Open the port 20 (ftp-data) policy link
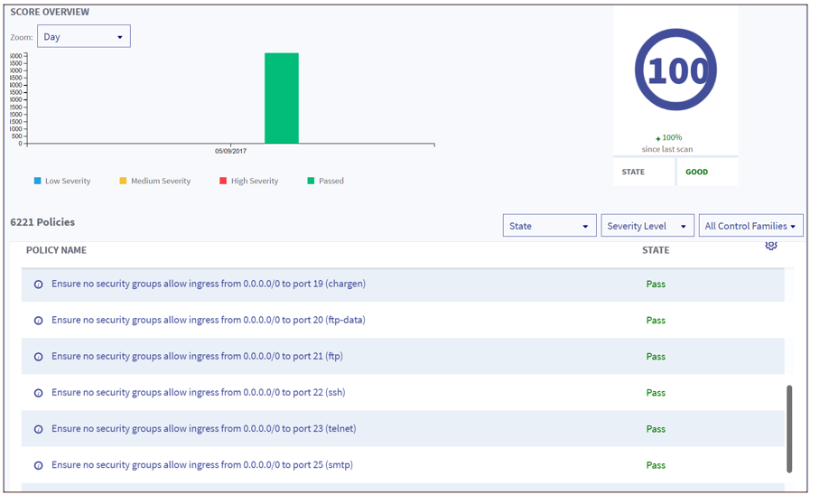The image size is (820, 504). point(208,320)
